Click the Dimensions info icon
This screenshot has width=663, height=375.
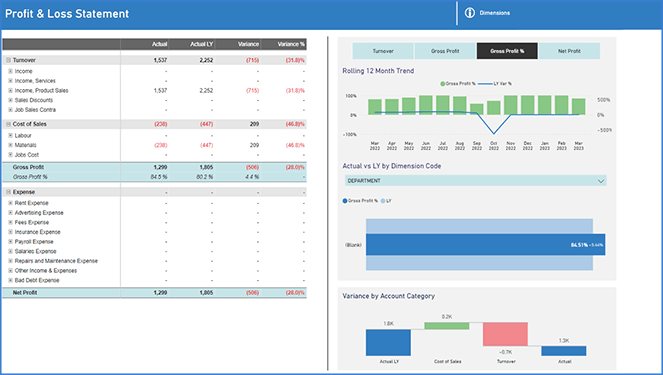point(469,13)
